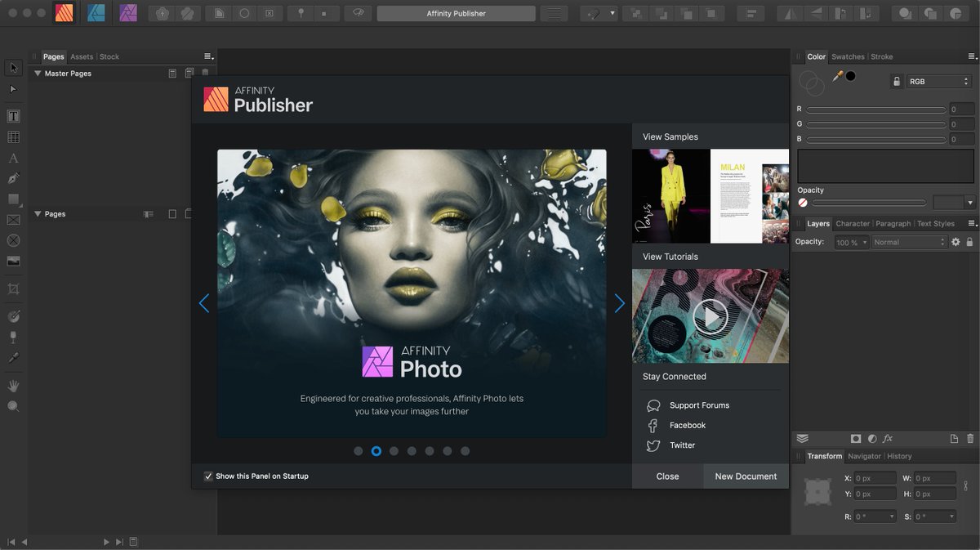The image size is (980, 550).
Task: Select the Pen tool
Action: pyautogui.click(x=13, y=178)
